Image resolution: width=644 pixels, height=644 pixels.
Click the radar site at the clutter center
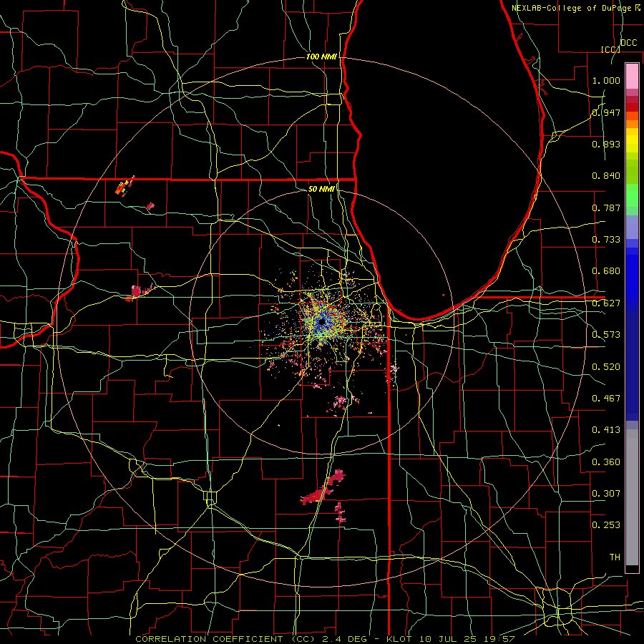(322, 323)
